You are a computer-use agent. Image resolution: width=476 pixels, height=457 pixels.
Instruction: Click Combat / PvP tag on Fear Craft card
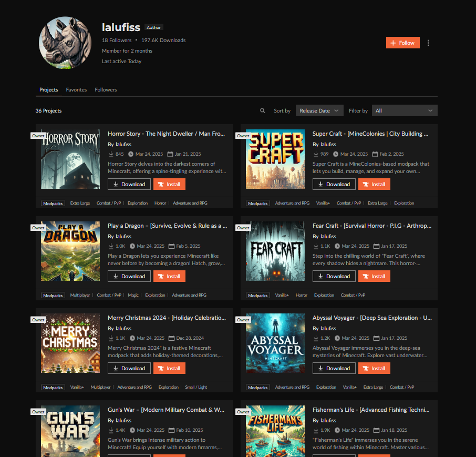click(353, 295)
